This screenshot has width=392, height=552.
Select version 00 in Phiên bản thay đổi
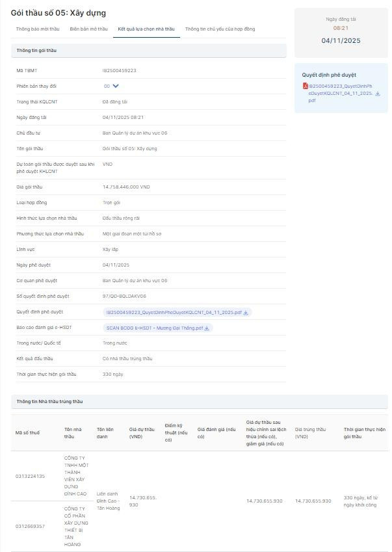pyautogui.click(x=107, y=86)
